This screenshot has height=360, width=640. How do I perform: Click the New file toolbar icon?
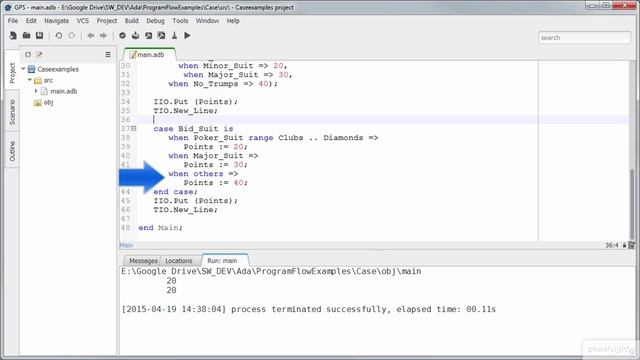coord(13,36)
